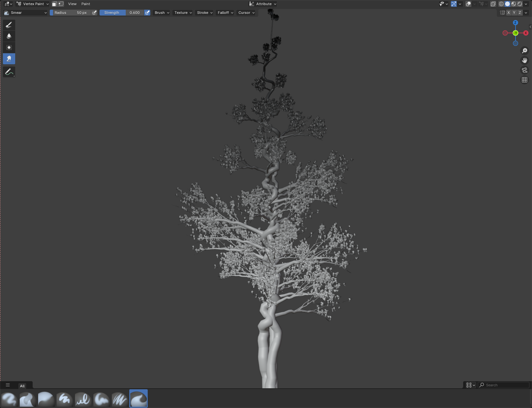Toggle radius pressure sensitivity
This screenshot has width=532, height=408.
(x=94, y=13)
